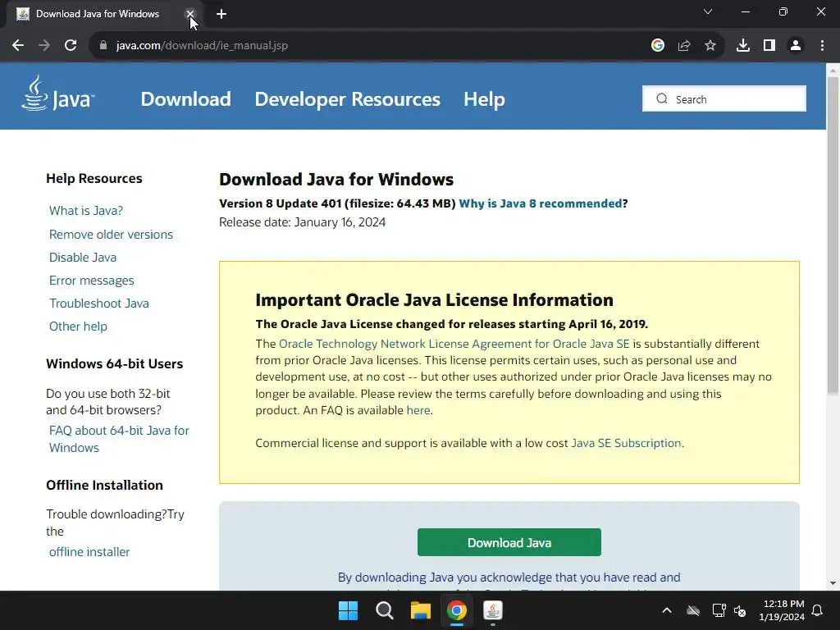The height and width of the screenshot is (630, 840).
Task: Open the Chrome profile menu
Action: point(796,46)
